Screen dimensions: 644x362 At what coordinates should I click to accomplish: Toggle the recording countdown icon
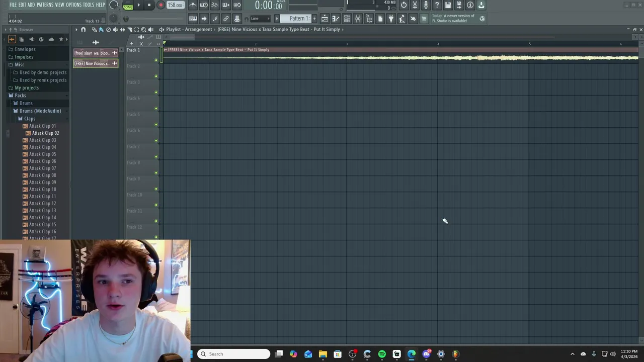(215, 5)
